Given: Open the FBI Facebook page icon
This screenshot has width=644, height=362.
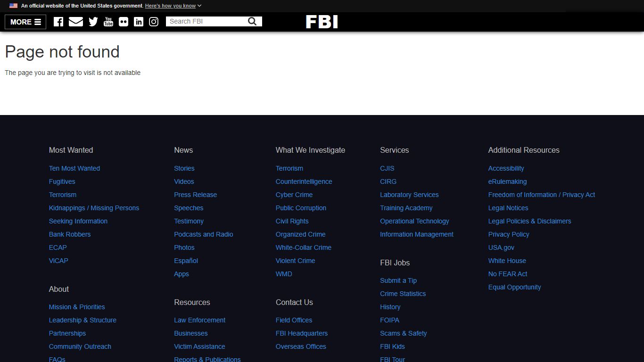Looking at the screenshot, I should pyautogui.click(x=58, y=22).
